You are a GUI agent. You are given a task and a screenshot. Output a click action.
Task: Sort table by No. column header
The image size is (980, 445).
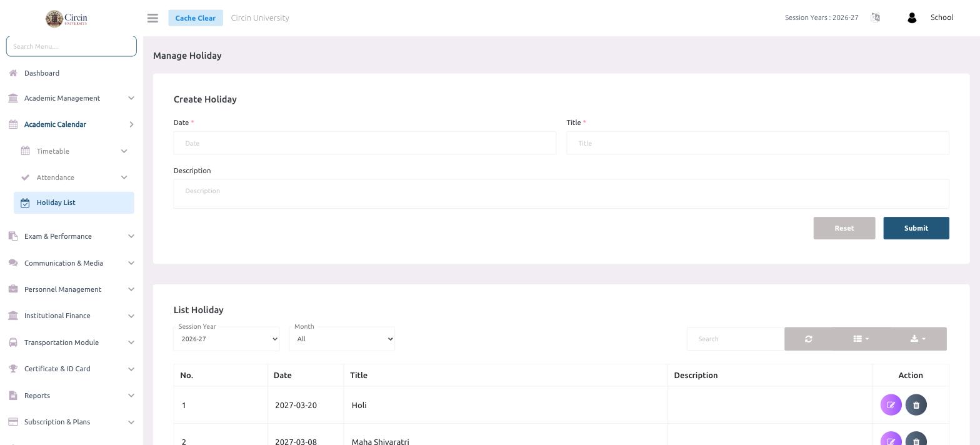coord(221,375)
